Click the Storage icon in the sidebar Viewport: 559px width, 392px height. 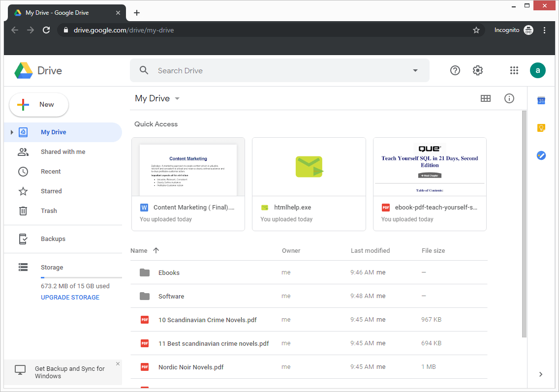tap(23, 267)
